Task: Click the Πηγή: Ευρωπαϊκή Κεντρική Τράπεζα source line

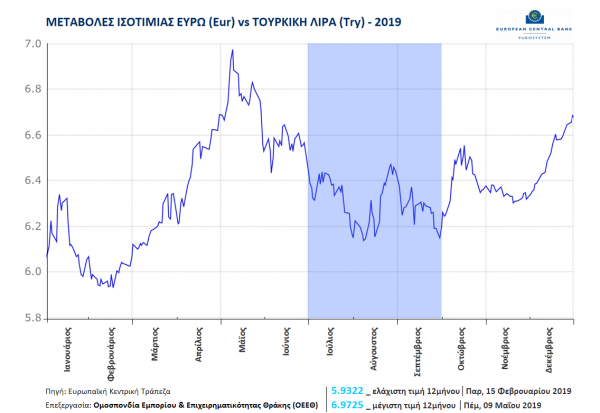Action: (x=108, y=389)
